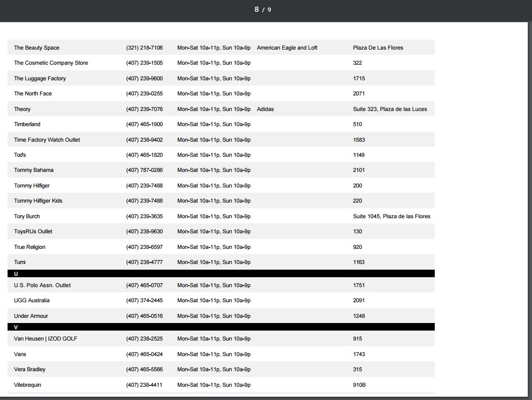The width and height of the screenshot is (532, 400).
Task: Click Time Factory Watch Outlet name
Action: tap(47, 140)
